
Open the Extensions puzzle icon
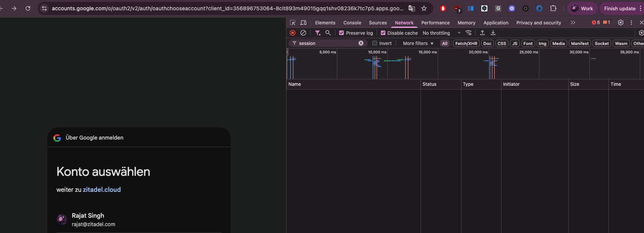[553, 8]
